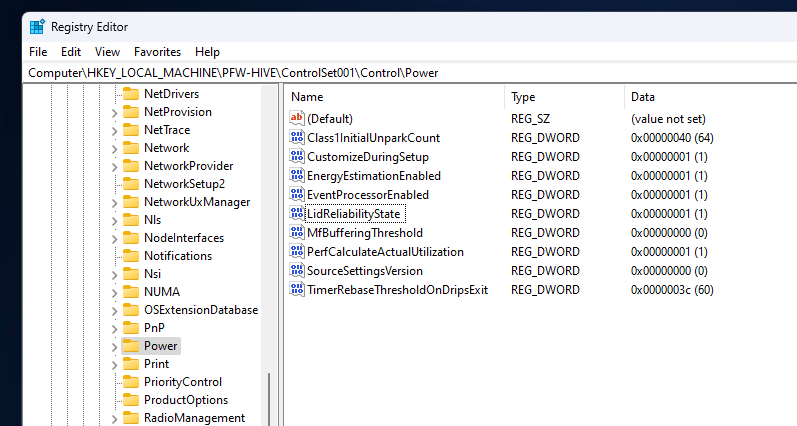The image size is (797, 426).
Task: Click the SourceSettingsVersion DWORD icon
Action: [297, 270]
